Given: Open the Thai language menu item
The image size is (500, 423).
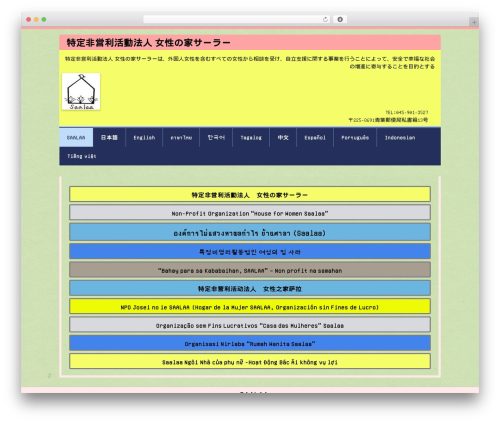Looking at the screenshot, I should click(181, 137).
